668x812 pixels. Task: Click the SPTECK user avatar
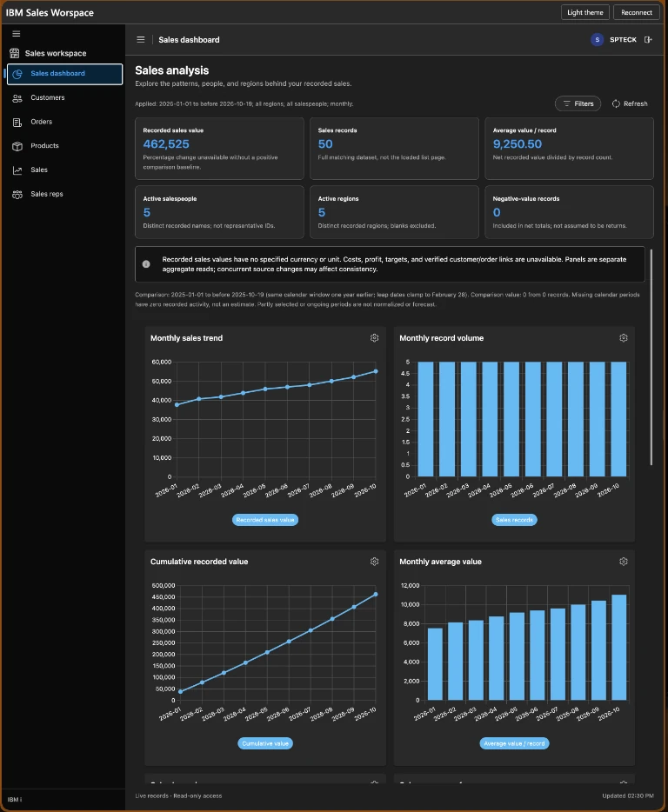coord(597,39)
